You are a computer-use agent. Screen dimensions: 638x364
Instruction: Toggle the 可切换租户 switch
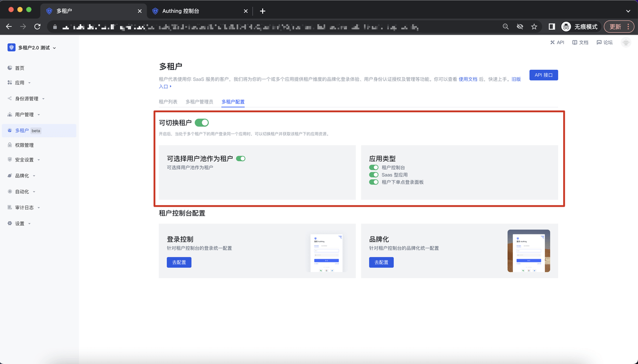coord(201,122)
